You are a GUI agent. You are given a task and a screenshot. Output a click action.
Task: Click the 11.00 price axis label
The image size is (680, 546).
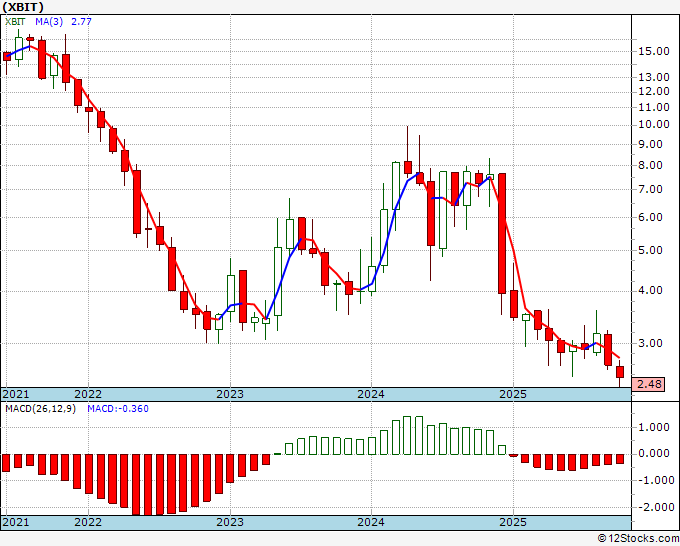pyautogui.click(x=653, y=107)
